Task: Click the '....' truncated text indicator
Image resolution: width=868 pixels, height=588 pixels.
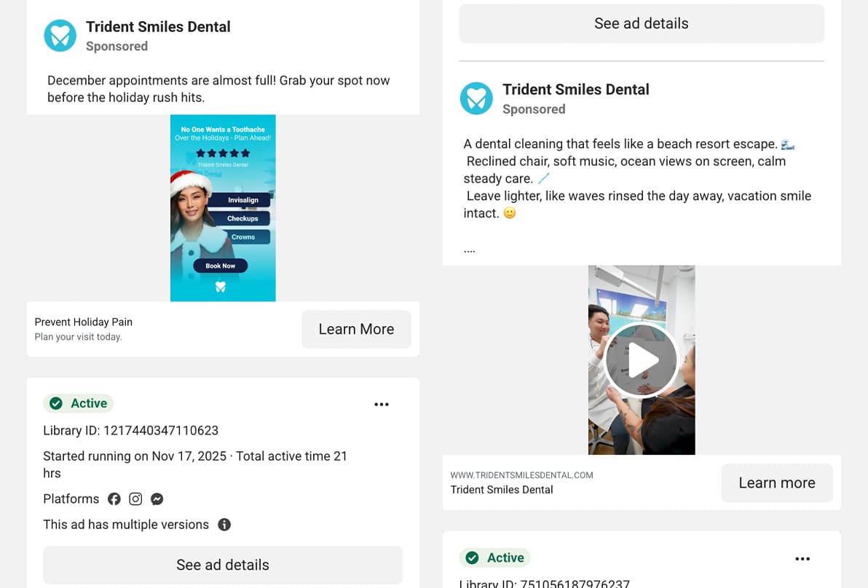Action: pyautogui.click(x=470, y=250)
